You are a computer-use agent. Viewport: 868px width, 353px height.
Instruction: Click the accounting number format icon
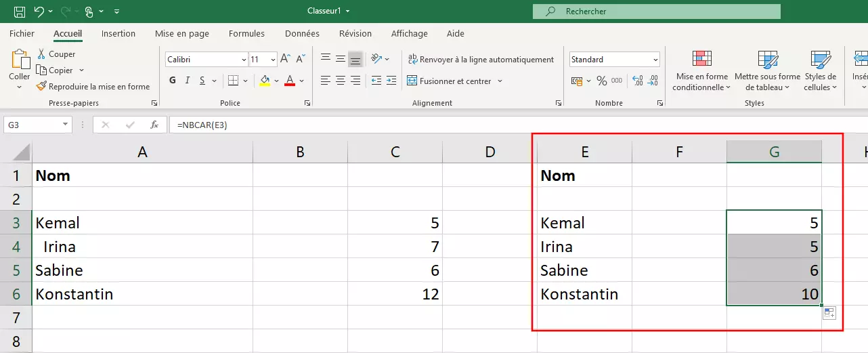[x=577, y=81]
